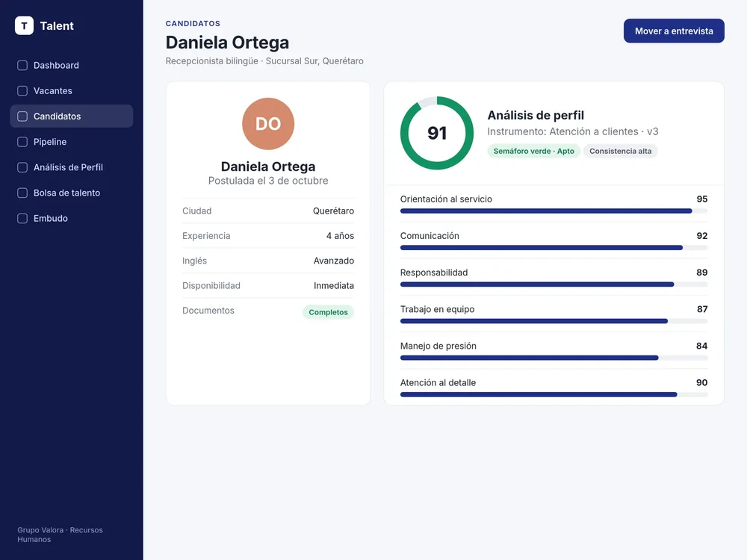
Task: Click 'Recepcionista bilingüe · Sucursal Sur, Querétaro' subtitle
Action: (264, 61)
